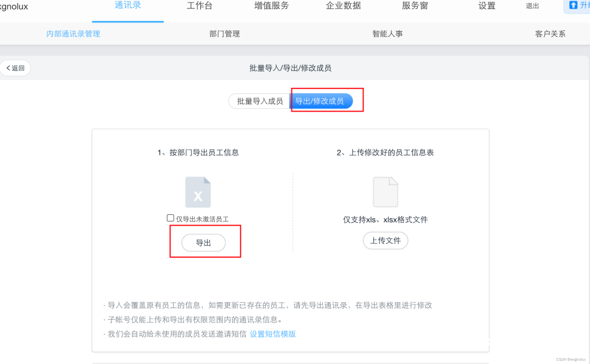Go to the 增值服务 tab
The width and height of the screenshot is (590, 364).
(x=271, y=6)
